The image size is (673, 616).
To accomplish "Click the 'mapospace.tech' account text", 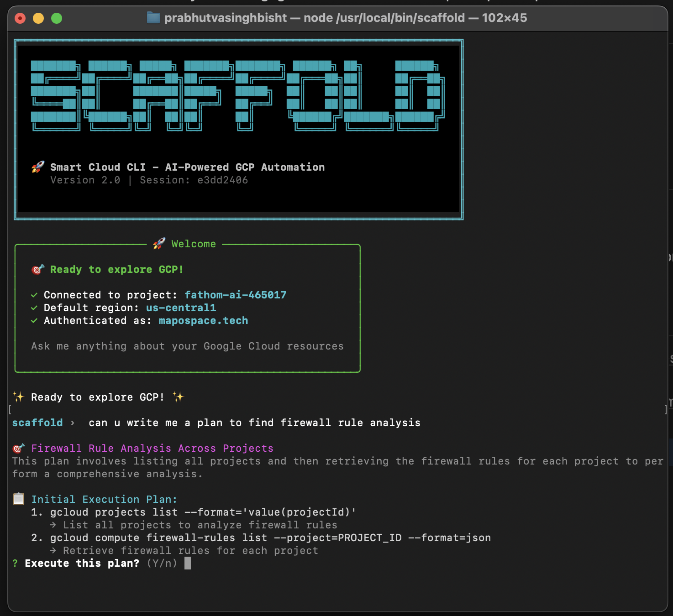I will tap(203, 320).
